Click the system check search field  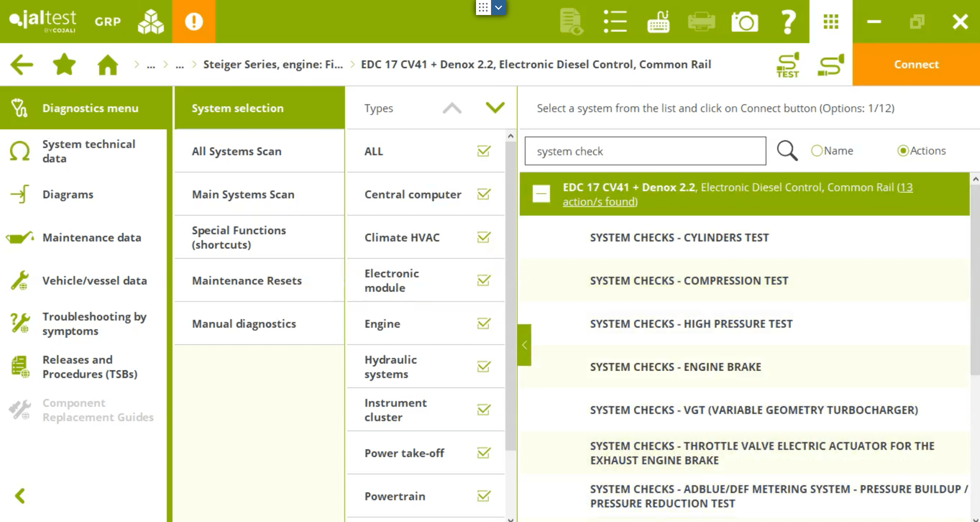[645, 151]
